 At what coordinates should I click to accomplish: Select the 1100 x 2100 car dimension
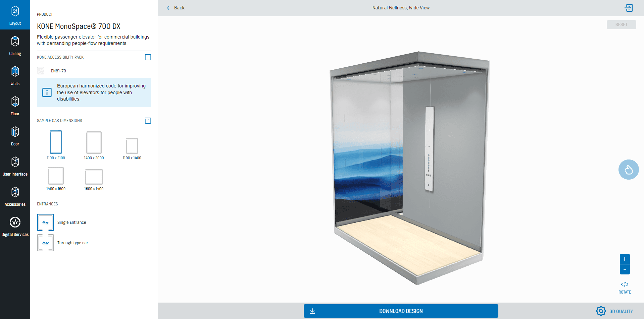pos(56,145)
